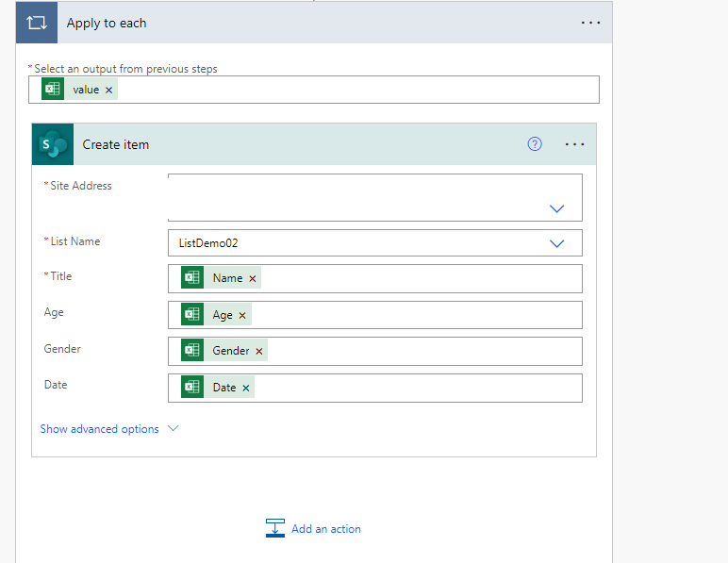Click the Add an action icon
The height and width of the screenshot is (563, 728).
tap(274, 528)
